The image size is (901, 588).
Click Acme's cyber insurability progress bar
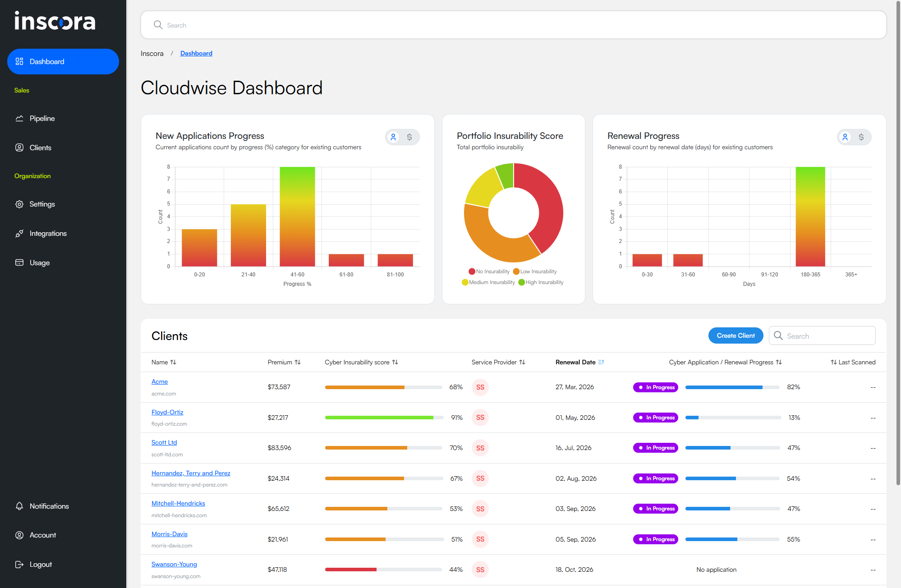tap(383, 387)
